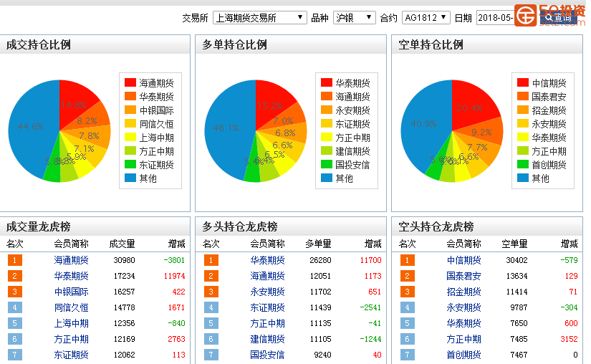591x364 pixels.
Task: Click red 海通期货 swatch in 成交持仓比例 legend
Action: [x=130, y=82]
